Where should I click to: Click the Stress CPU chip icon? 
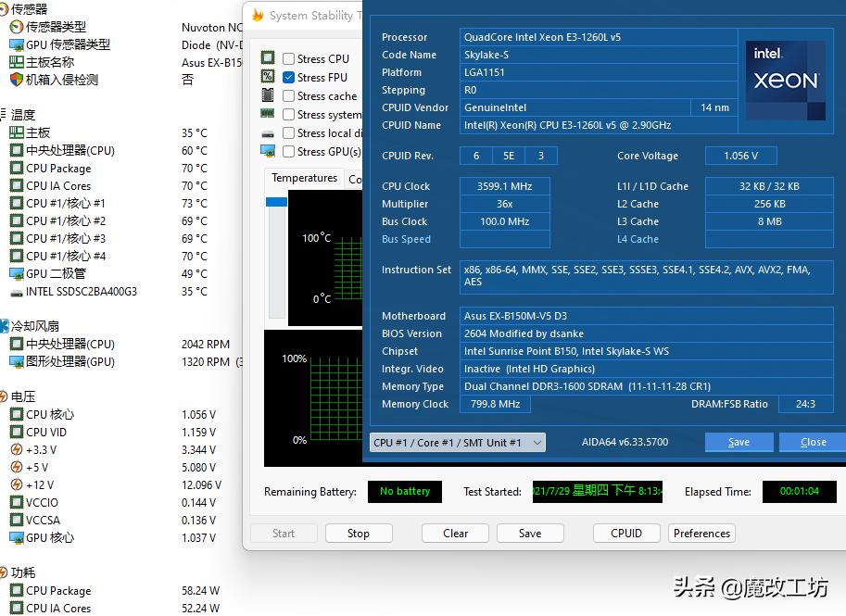tap(268, 57)
